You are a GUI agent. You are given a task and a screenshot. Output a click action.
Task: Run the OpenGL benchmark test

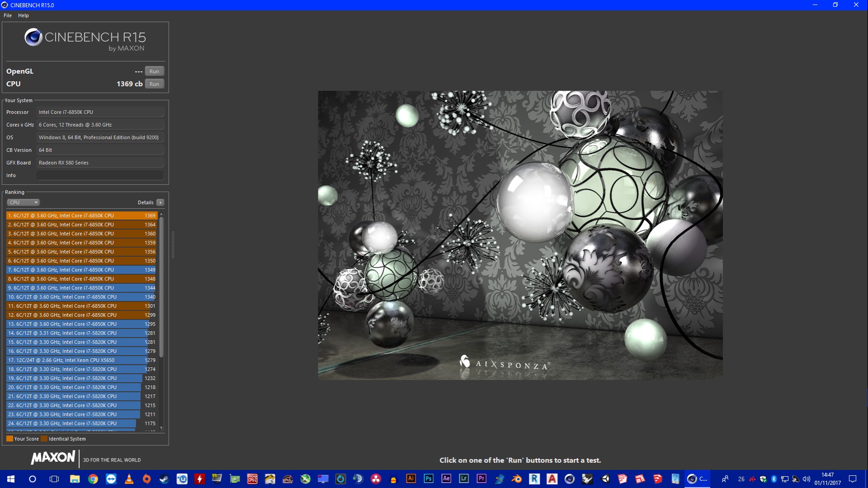click(154, 71)
